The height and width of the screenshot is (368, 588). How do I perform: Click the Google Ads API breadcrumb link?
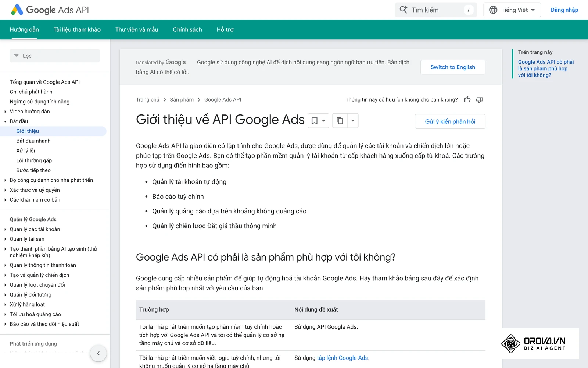click(x=223, y=100)
